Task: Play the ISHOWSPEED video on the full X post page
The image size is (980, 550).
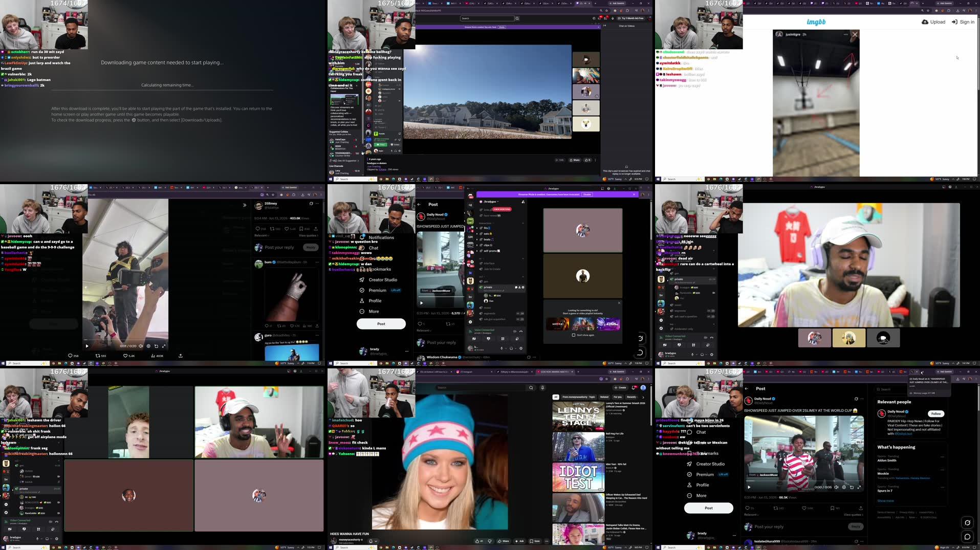Action: click(x=749, y=487)
